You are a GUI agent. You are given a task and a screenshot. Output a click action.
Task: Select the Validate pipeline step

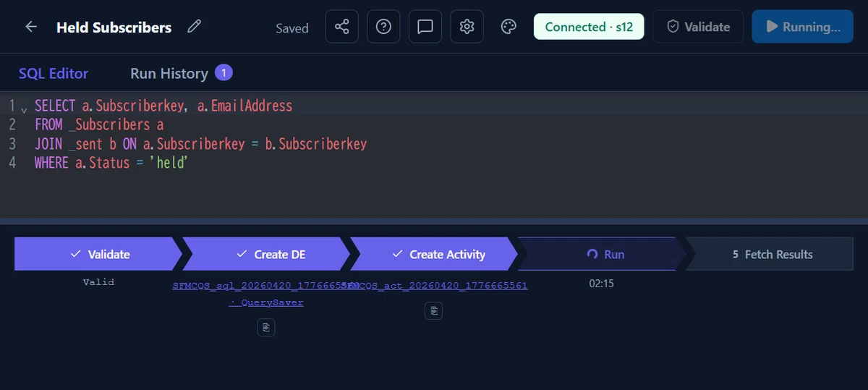click(x=99, y=254)
